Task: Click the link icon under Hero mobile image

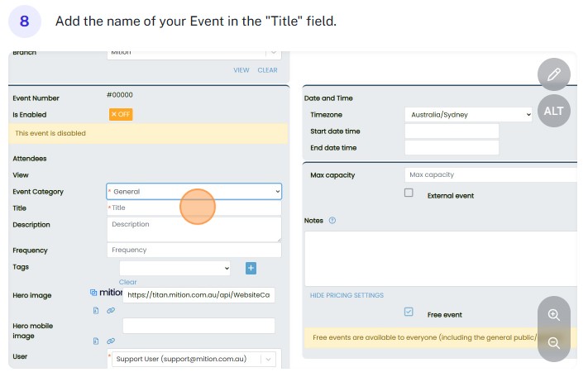Action: [x=110, y=341]
